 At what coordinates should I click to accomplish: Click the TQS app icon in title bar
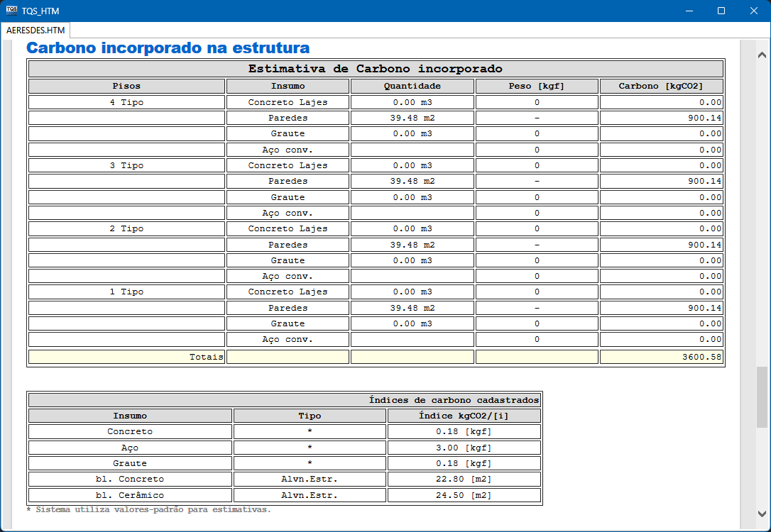tap(11, 11)
